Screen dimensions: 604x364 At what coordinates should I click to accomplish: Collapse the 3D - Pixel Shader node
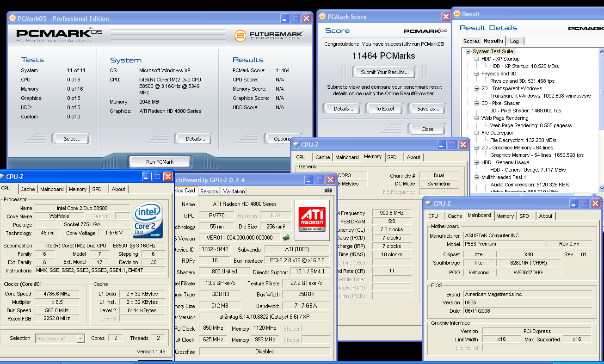[x=477, y=103]
